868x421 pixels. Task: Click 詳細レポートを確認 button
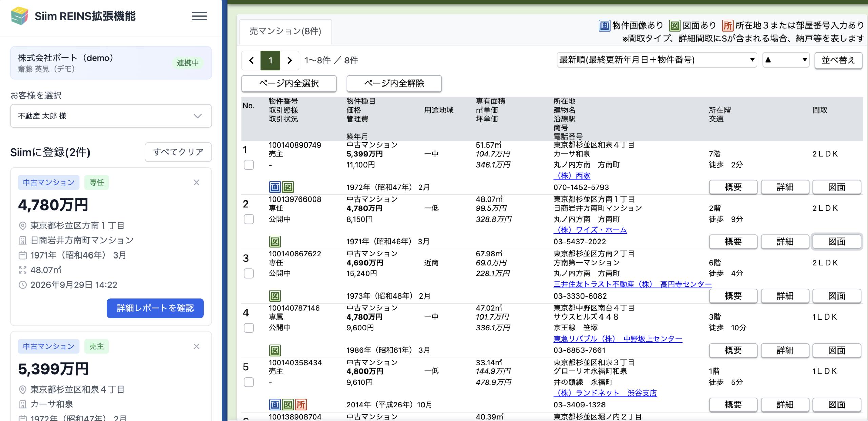pyautogui.click(x=155, y=308)
